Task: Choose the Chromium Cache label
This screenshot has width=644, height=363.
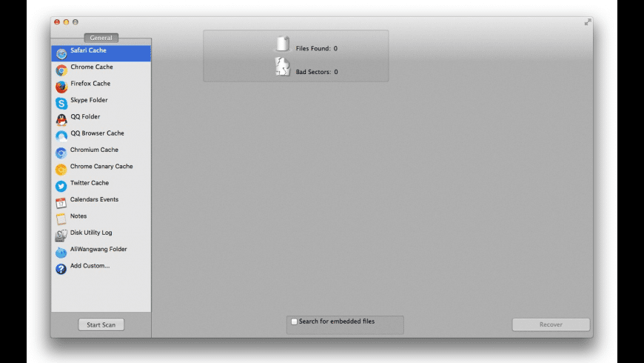Action: coord(94,150)
